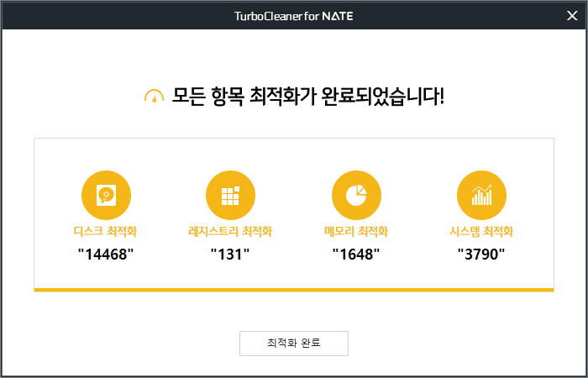
Task: Click the "1648" memory result value
Action: [356, 255]
